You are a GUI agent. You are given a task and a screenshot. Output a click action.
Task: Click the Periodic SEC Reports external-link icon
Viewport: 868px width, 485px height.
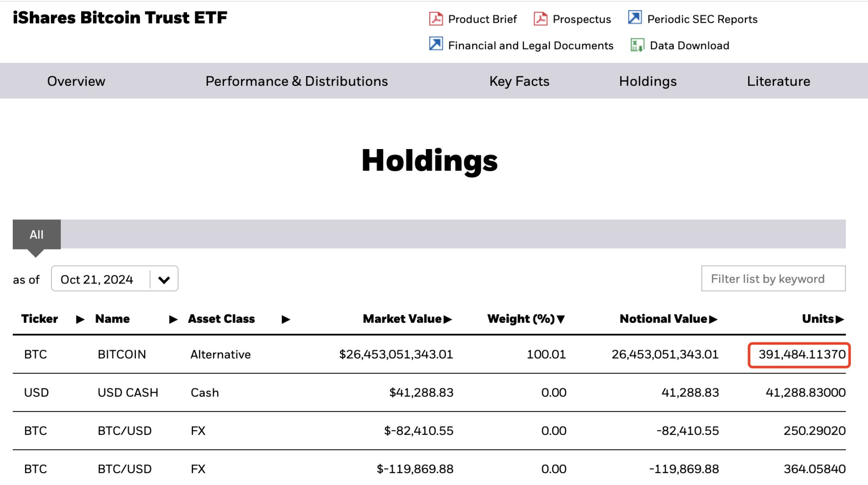635,18
